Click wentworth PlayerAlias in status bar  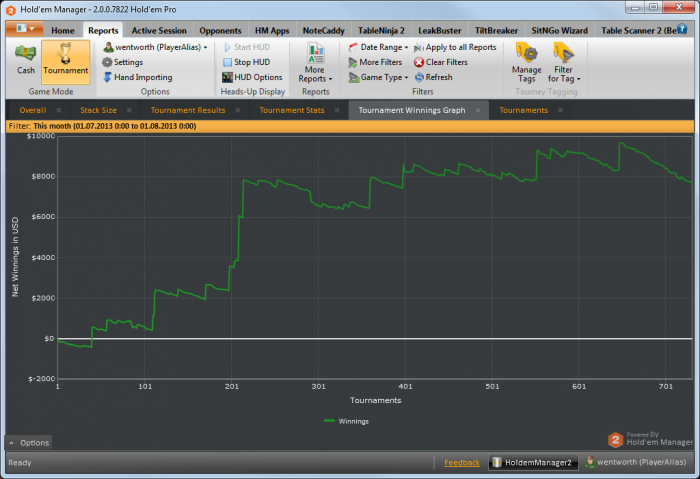click(636, 462)
